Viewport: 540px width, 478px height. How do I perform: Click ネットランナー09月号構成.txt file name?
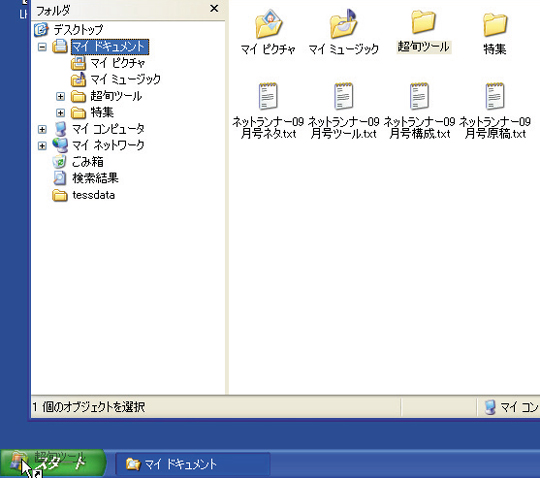pos(419,127)
